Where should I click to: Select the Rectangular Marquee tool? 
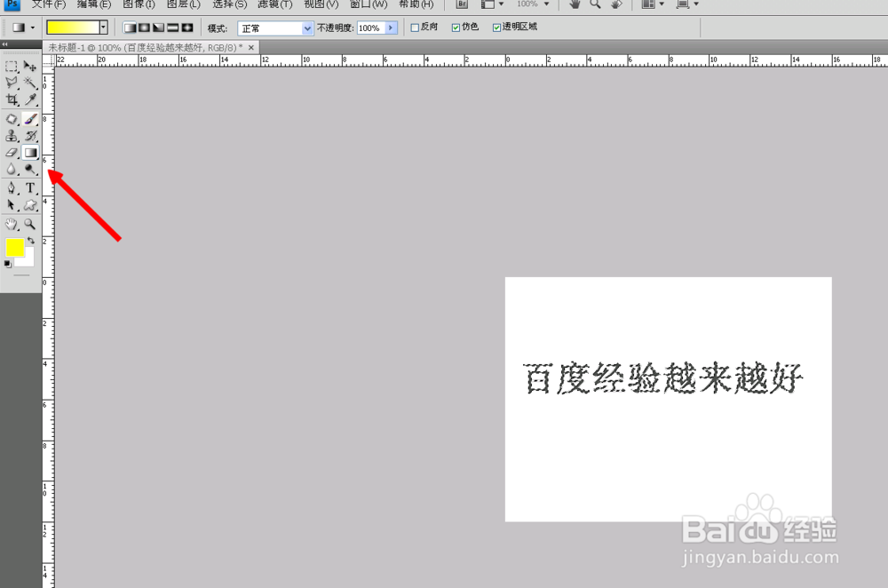(x=12, y=66)
